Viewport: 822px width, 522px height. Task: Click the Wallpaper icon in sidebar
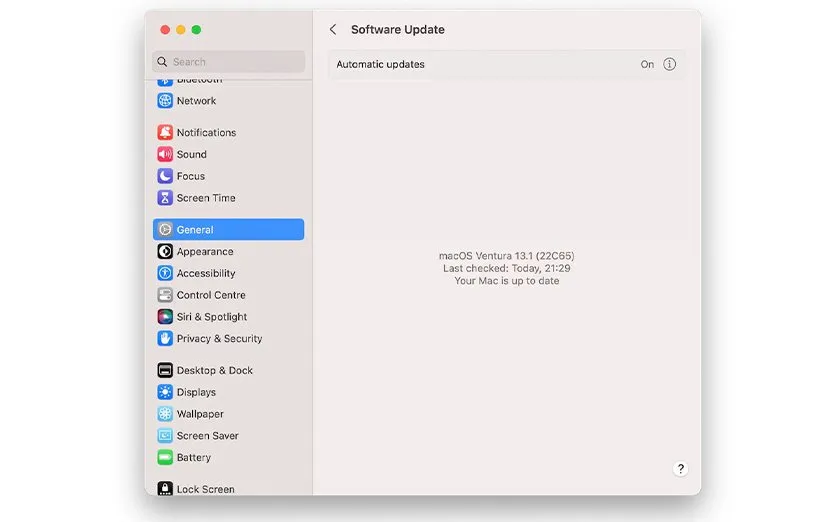pos(165,414)
